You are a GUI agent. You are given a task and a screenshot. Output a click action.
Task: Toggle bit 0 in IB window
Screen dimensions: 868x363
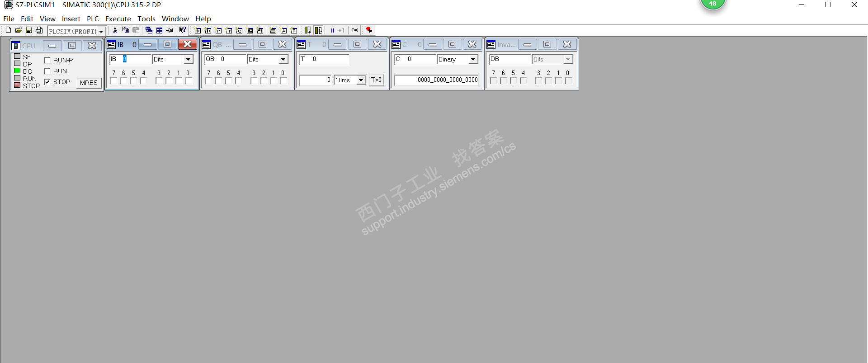click(x=189, y=81)
